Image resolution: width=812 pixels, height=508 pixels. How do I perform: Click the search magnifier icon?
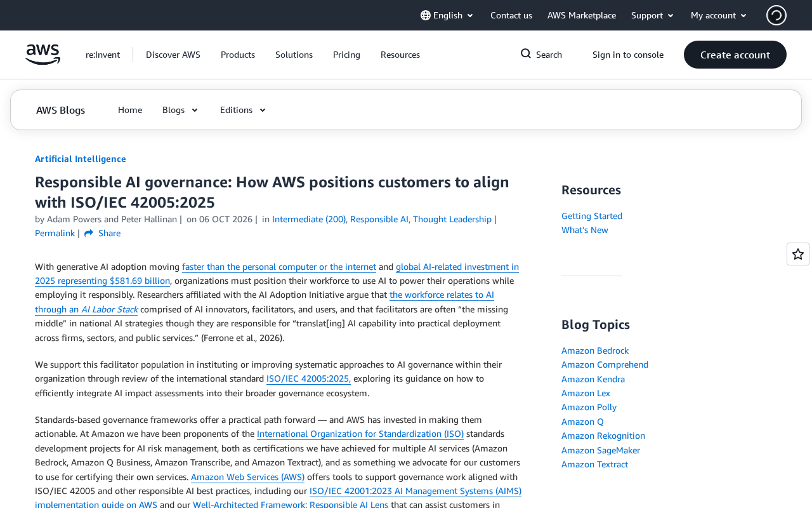(526, 54)
